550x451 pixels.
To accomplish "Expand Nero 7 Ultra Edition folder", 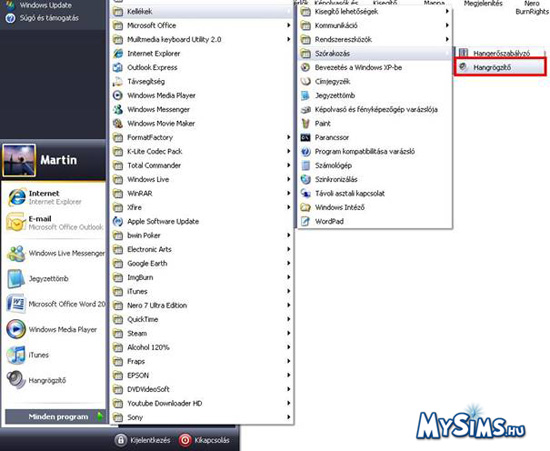I will 201,305.
